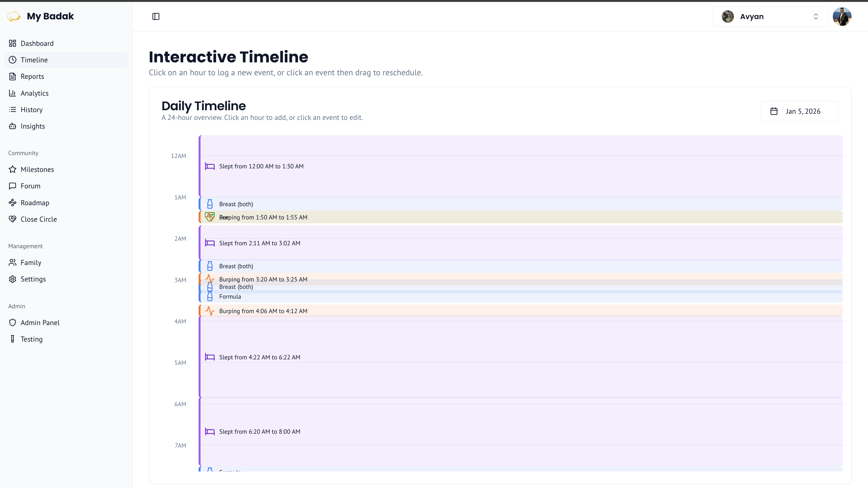
Task: Open the Forum link
Action: tap(30, 186)
